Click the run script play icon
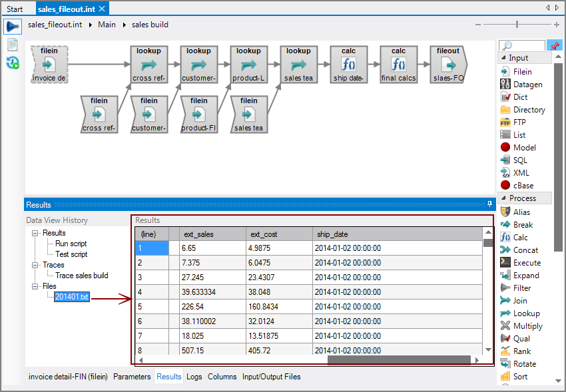 (13, 27)
